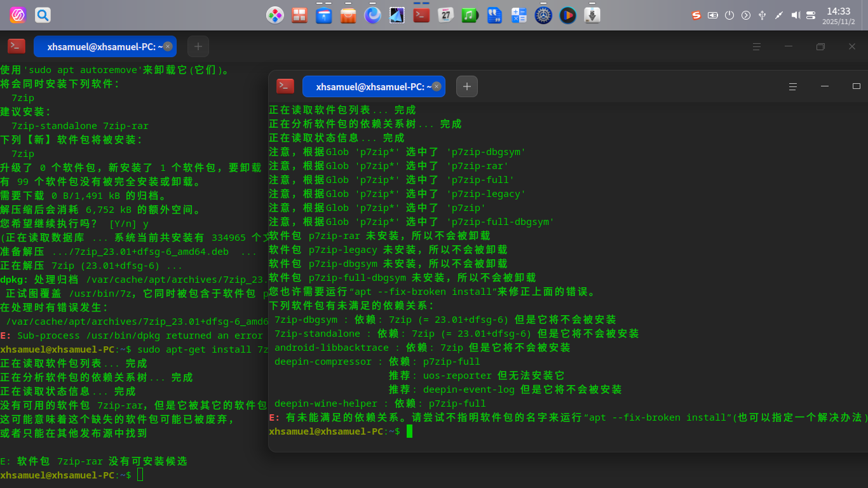Open the control center gear icon
Screen dimensions: 868x488
[x=543, y=15]
